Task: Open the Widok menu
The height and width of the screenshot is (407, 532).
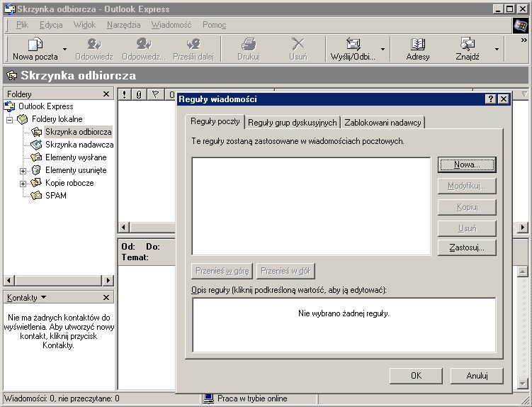Action: point(84,25)
